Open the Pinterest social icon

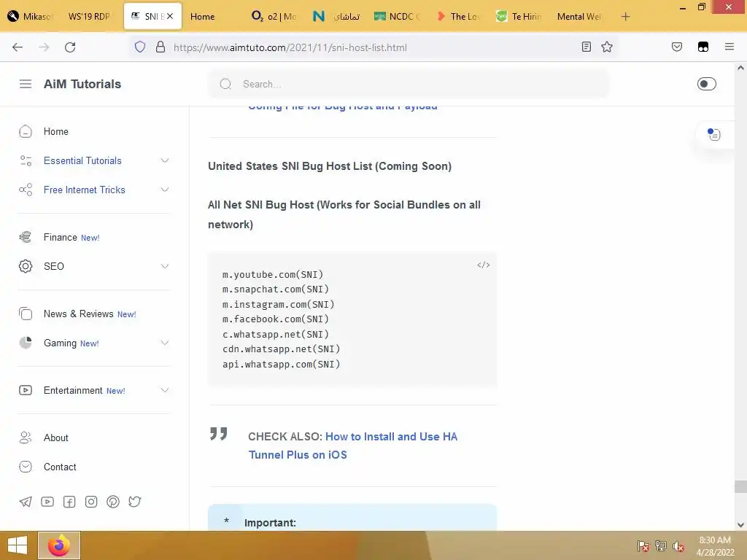(x=113, y=502)
